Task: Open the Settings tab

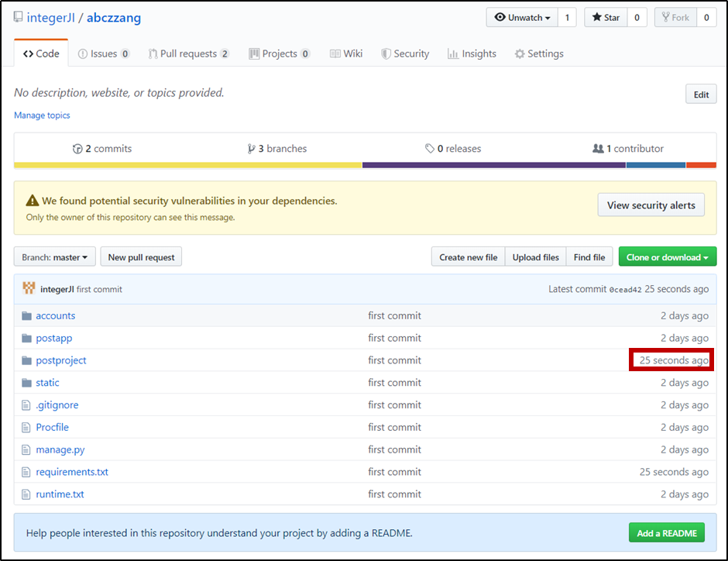Action: [x=539, y=54]
